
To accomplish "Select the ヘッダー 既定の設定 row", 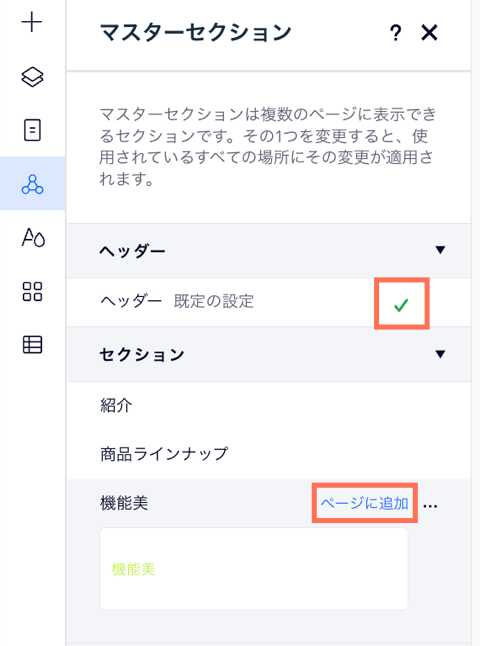I will point(269,302).
